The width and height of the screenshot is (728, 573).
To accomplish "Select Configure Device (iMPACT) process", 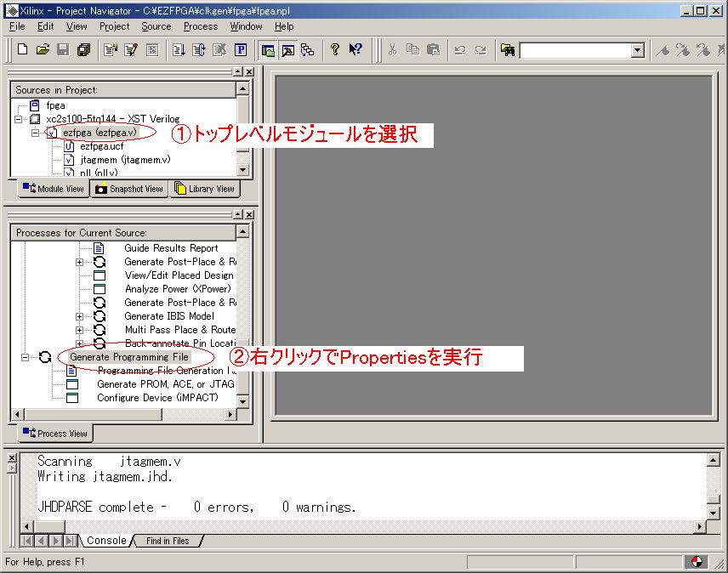I will tap(157, 398).
